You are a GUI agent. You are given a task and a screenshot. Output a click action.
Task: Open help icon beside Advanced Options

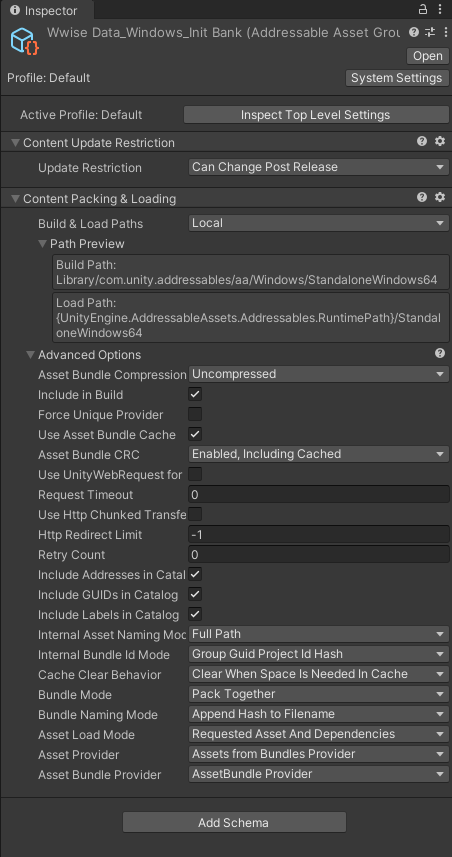pos(440,354)
